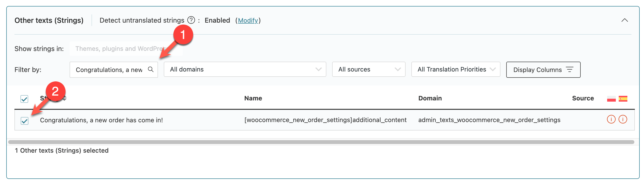
Task: Click the Display Columns button
Action: pyautogui.click(x=543, y=70)
